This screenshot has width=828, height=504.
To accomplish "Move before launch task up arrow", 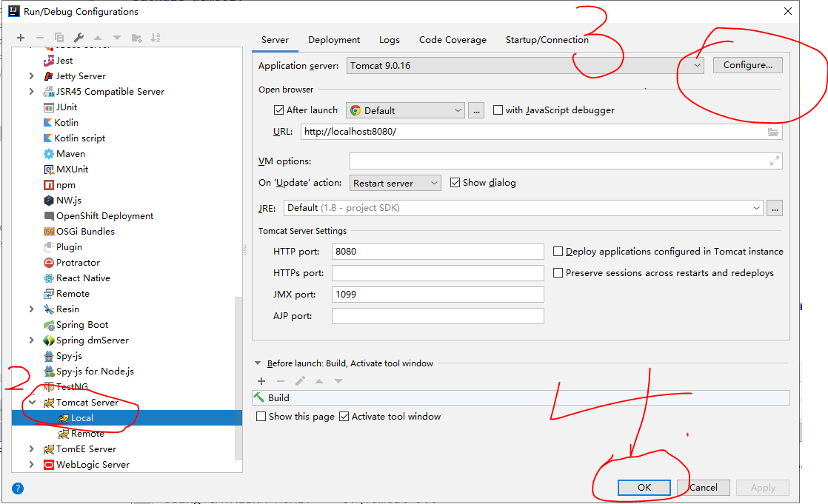I will pyautogui.click(x=319, y=381).
